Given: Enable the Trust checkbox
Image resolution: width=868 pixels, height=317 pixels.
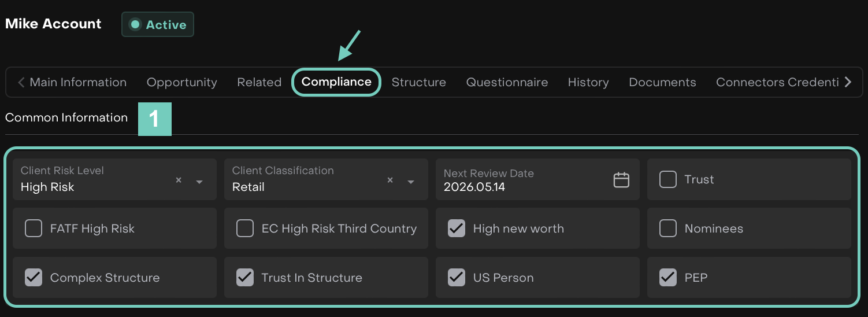Looking at the screenshot, I should (x=668, y=179).
